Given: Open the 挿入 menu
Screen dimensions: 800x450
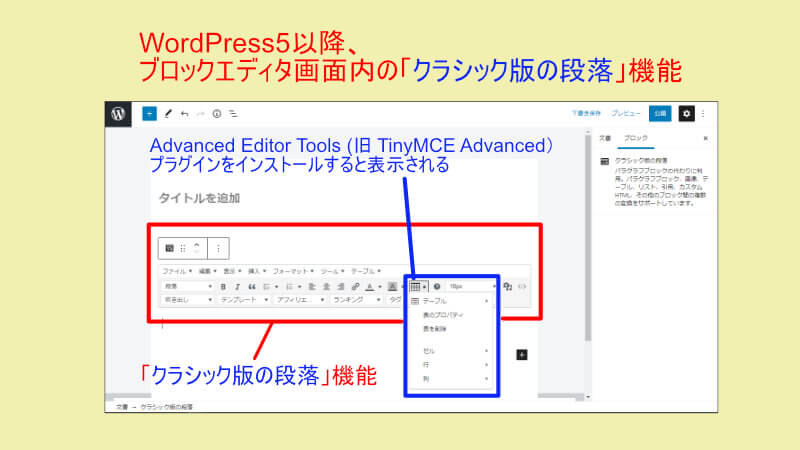Looking at the screenshot, I should coord(257,271).
